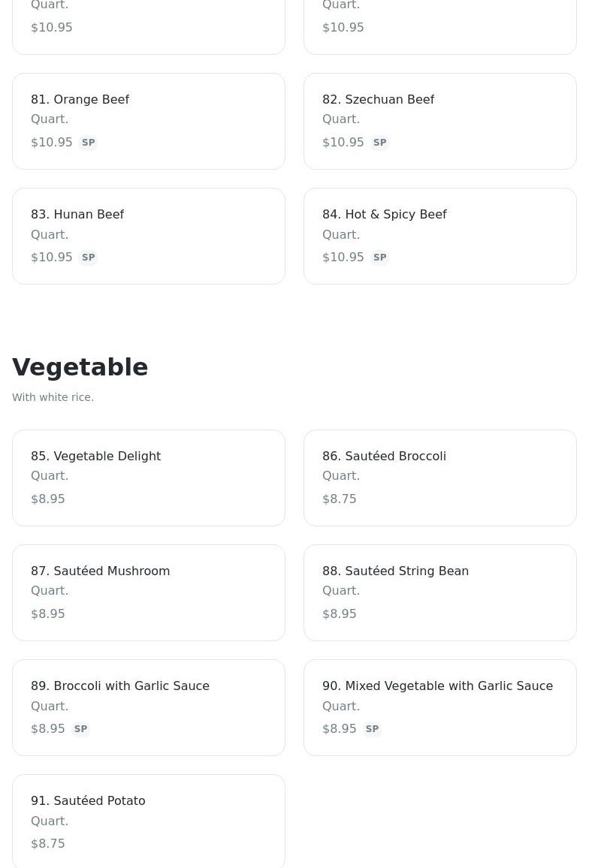The width and height of the screenshot is (589, 868).
Task: Select 91. Sautéed Potato
Action: (x=88, y=801)
